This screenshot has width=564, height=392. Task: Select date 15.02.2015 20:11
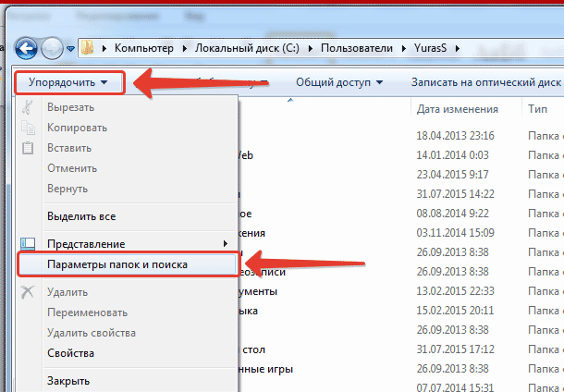(456, 311)
